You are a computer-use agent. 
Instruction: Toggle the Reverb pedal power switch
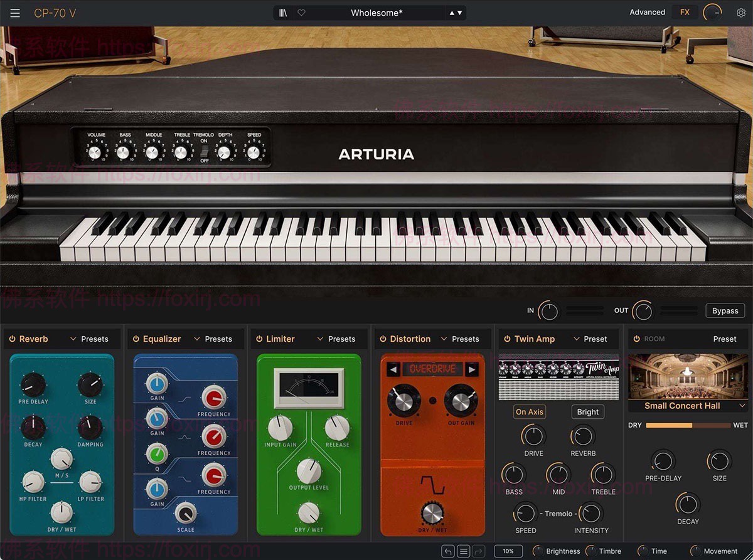coord(13,339)
